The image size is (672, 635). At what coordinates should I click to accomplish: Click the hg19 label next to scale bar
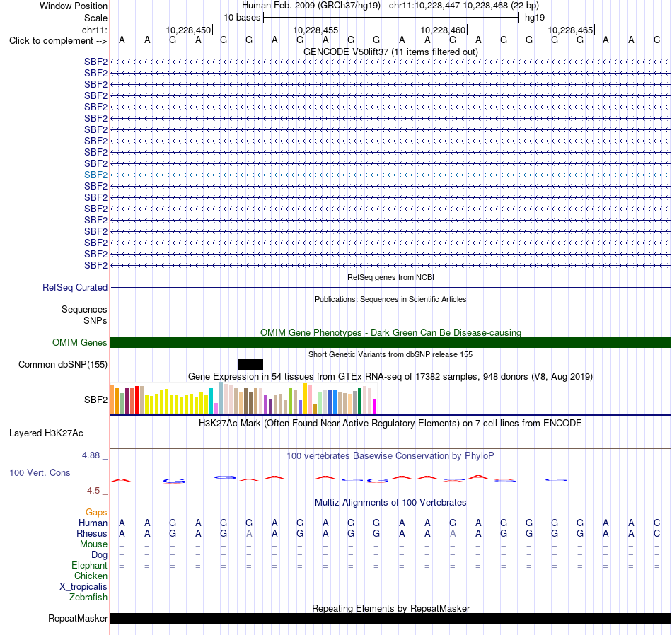[535, 18]
